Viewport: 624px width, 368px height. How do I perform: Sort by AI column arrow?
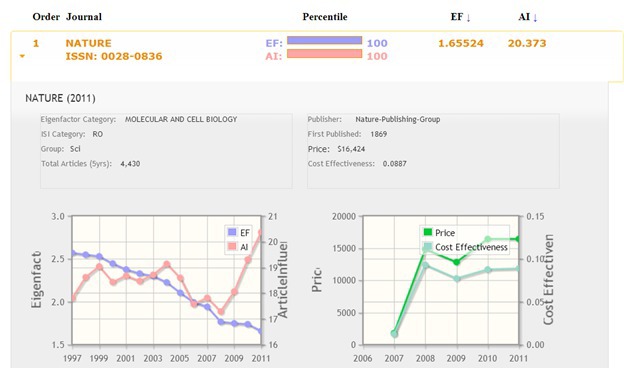[535, 17]
